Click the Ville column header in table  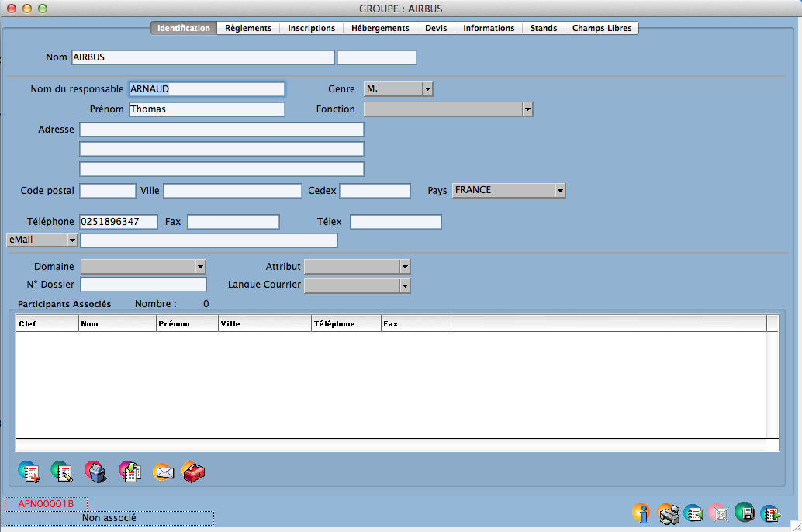(265, 324)
